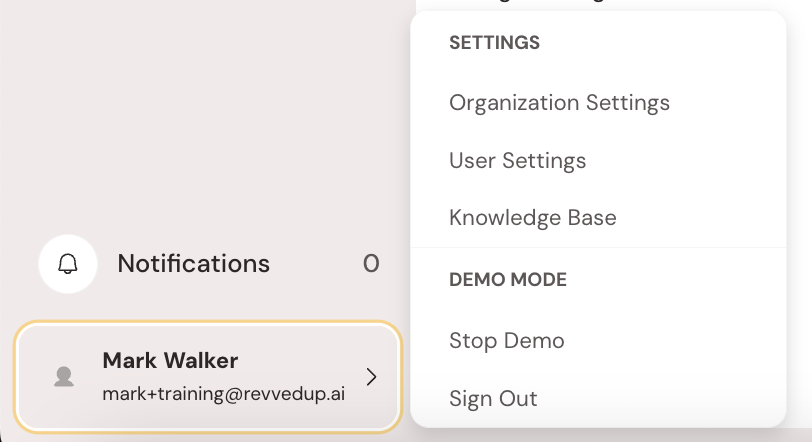Click the mark+training@revvedup.ai email address
The height and width of the screenshot is (442, 812).
coord(223,394)
